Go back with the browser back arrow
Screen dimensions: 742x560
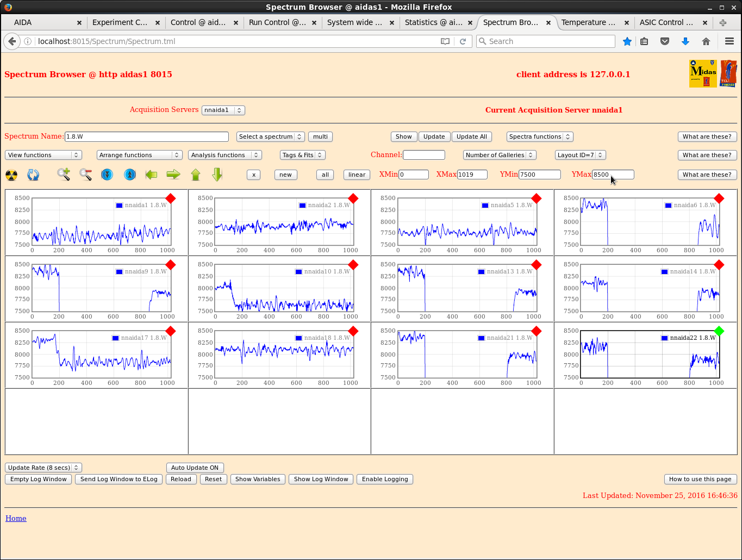tap(12, 41)
